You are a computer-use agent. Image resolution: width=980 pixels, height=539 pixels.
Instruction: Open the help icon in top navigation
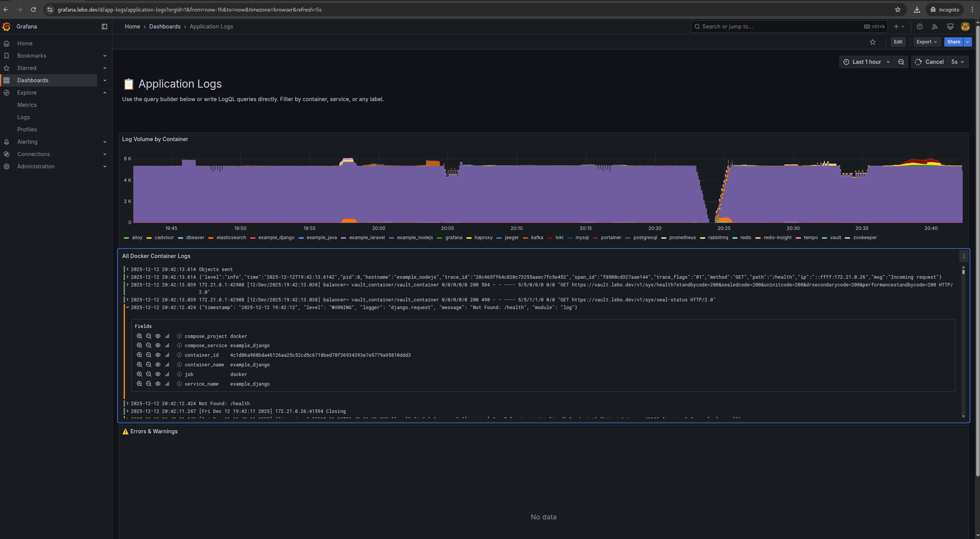pos(919,27)
